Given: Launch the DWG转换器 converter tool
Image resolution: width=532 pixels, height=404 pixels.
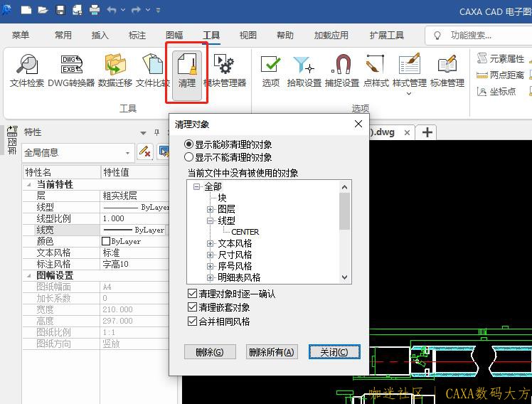Looking at the screenshot, I should click(x=71, y=70).
